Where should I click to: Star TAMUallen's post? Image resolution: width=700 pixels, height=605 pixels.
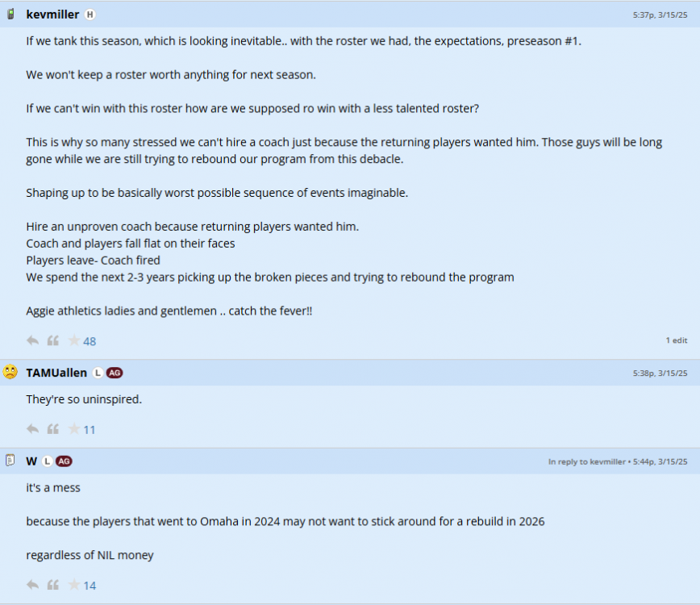click(73, 429)
